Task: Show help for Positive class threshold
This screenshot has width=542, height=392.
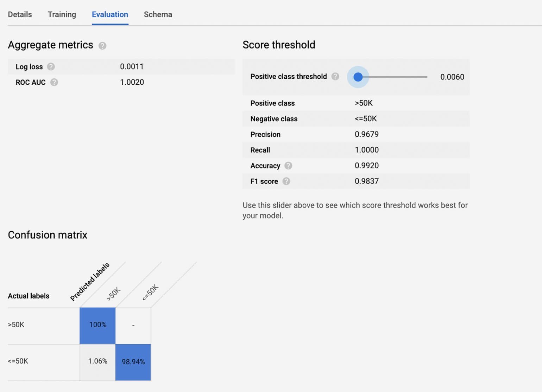Action: tap(335, 77)
